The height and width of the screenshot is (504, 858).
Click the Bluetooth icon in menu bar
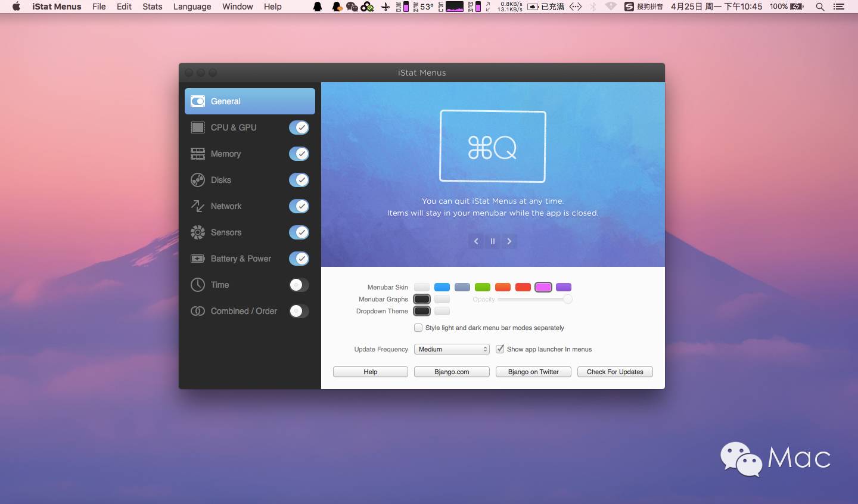coord(593,7)
